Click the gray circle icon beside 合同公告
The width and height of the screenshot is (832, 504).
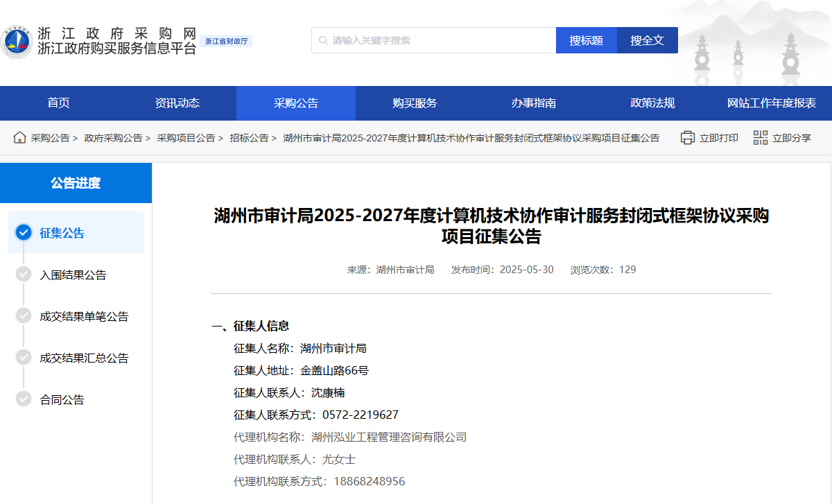(23, 399)
